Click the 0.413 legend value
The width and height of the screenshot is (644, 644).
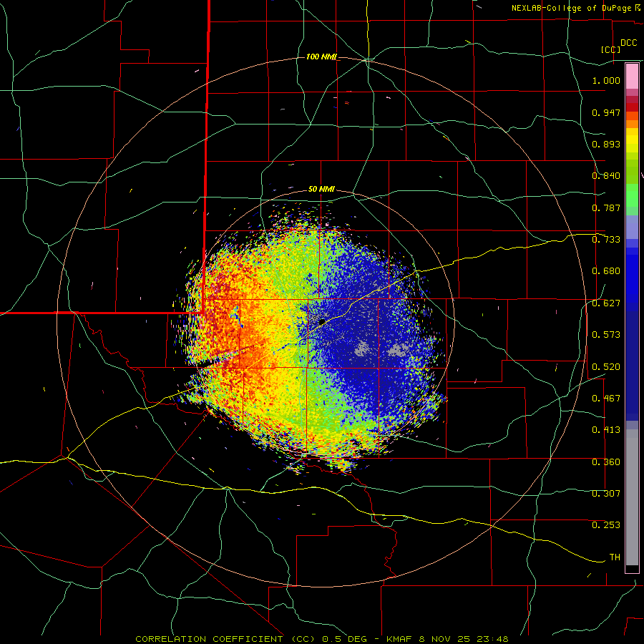click(x=606, y=430)
